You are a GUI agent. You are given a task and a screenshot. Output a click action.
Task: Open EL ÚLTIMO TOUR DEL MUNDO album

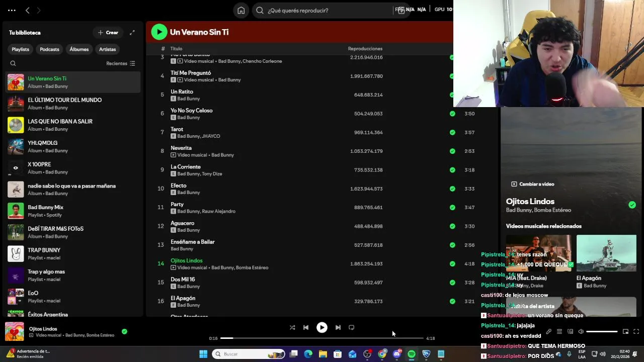[73, 104]
